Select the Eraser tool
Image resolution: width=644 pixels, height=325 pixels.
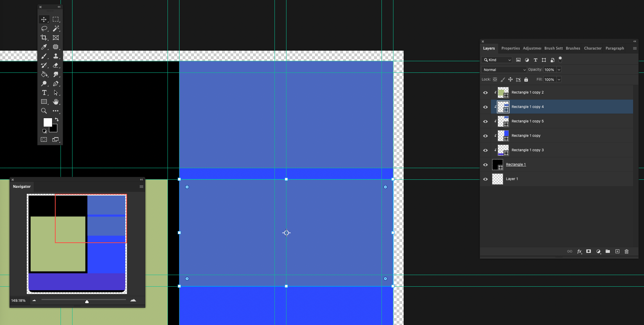[x=56, y=65]
